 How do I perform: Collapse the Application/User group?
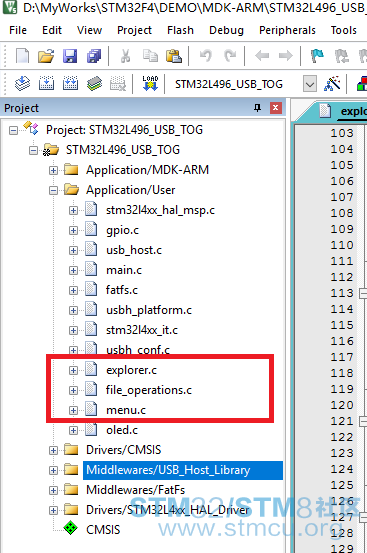[53, 191]
